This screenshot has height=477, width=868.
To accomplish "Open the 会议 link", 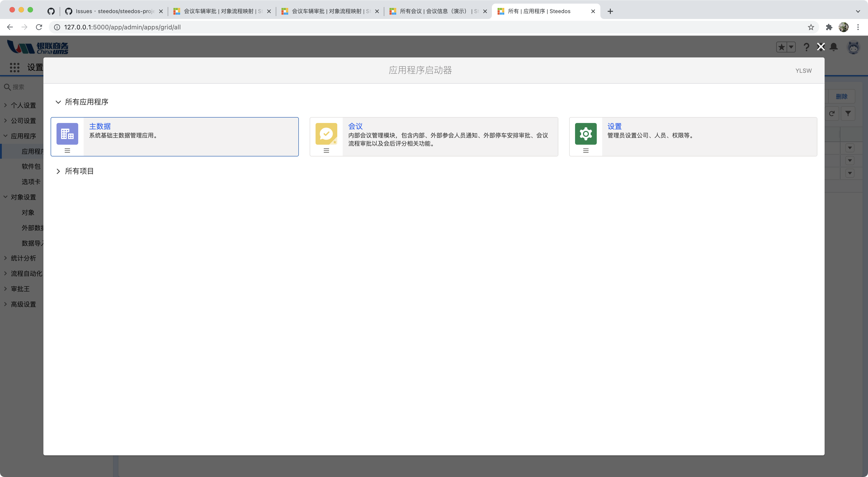I will (355, 126).
